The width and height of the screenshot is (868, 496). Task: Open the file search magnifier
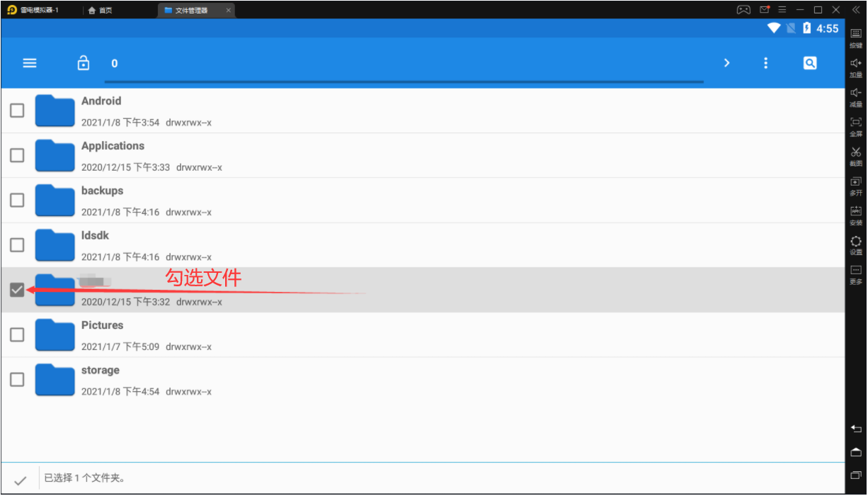tap(810, 63)
